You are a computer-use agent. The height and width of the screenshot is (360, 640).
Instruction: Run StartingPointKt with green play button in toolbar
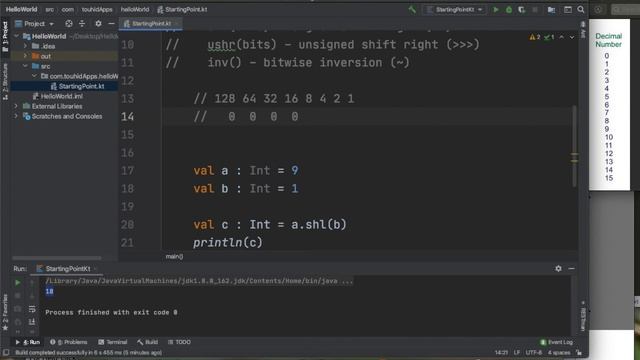click(496, 9)
